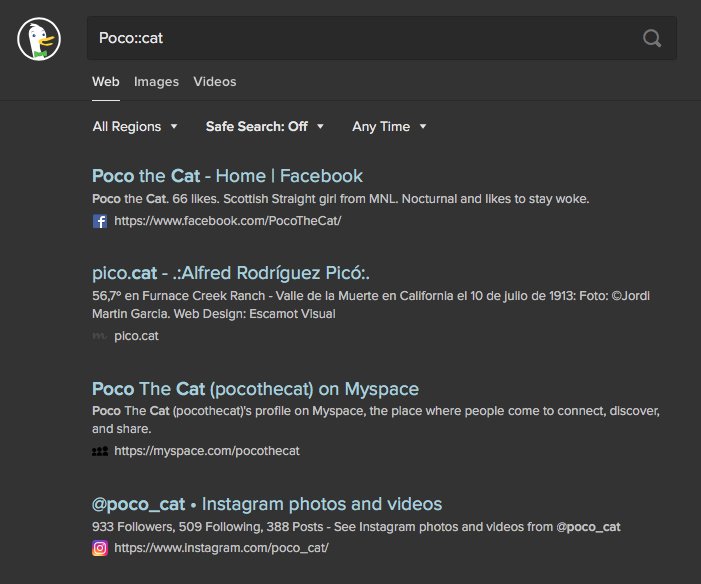Open Poco the Cat Facebook result title

coord(227,176)
